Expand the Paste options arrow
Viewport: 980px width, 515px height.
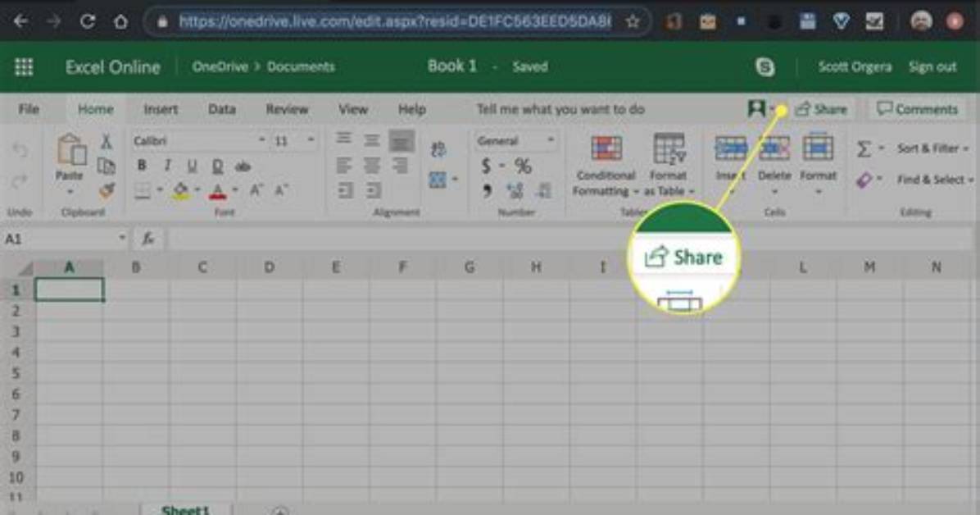coord(70,191)
